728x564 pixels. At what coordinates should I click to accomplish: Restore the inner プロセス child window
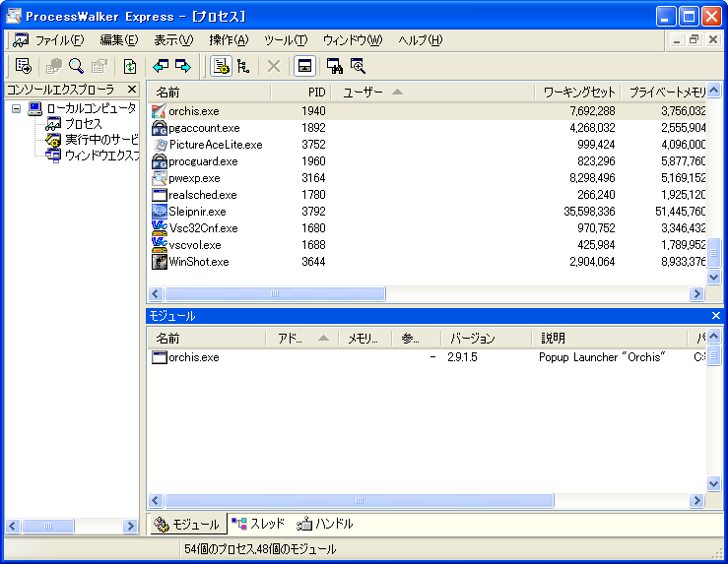tap(695, 40)
